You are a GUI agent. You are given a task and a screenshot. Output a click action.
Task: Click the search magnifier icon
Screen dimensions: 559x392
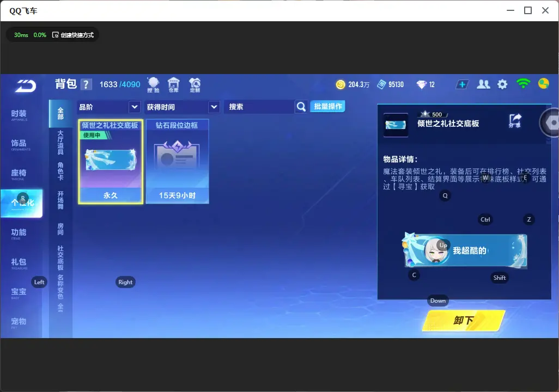pos(301,107)
